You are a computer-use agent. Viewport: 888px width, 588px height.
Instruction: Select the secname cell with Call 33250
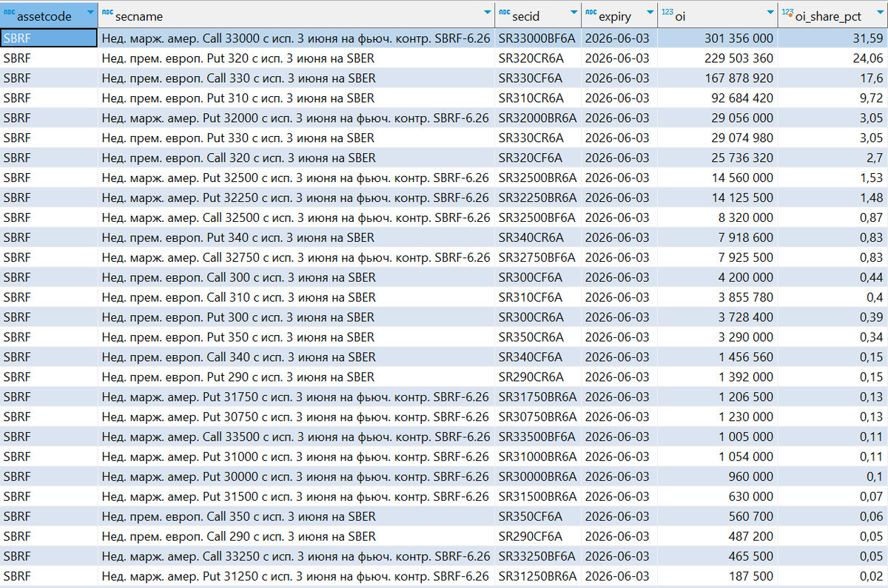point(296,556)
